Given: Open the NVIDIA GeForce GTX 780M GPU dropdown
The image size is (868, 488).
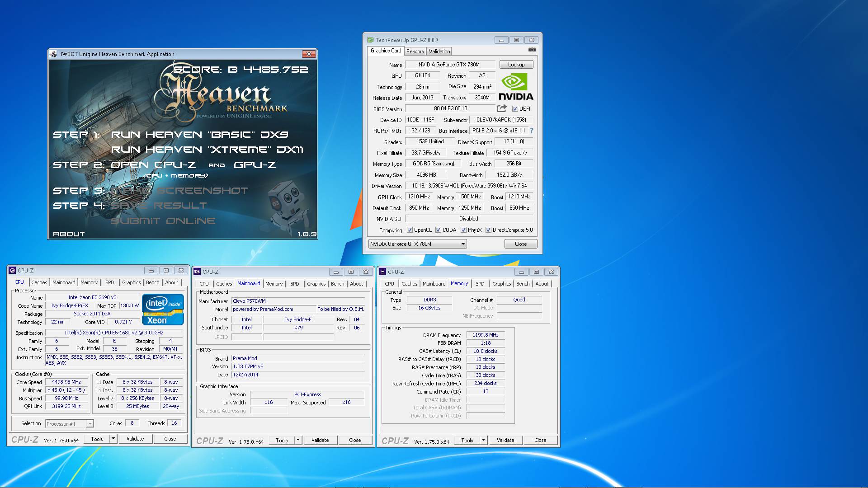Looking at the screenshot, I should tap(418, 244).
